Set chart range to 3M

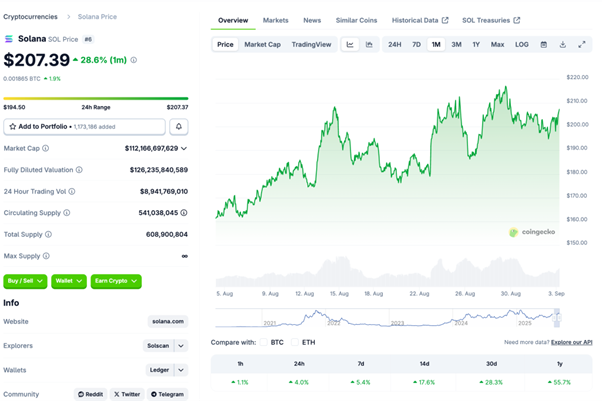456,45
